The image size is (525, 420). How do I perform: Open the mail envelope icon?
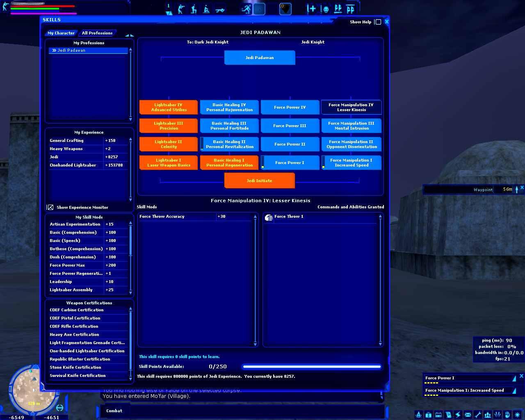[x=468, y=415]
